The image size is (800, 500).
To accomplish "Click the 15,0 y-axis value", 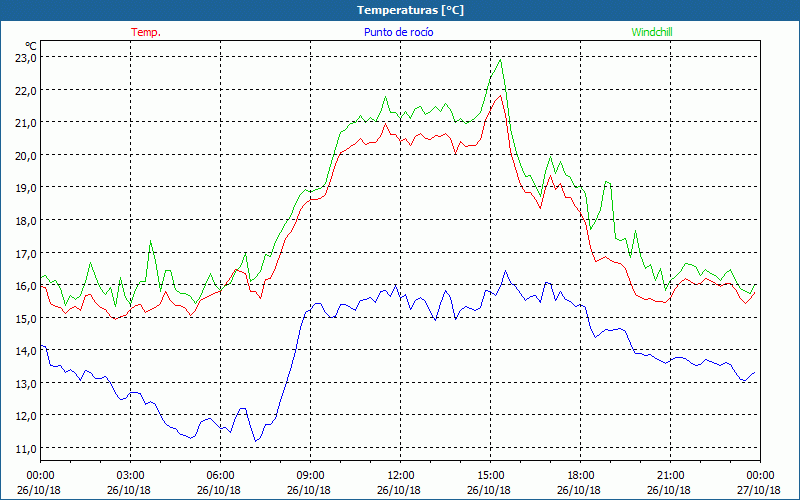I will click(x=26, y=318).
